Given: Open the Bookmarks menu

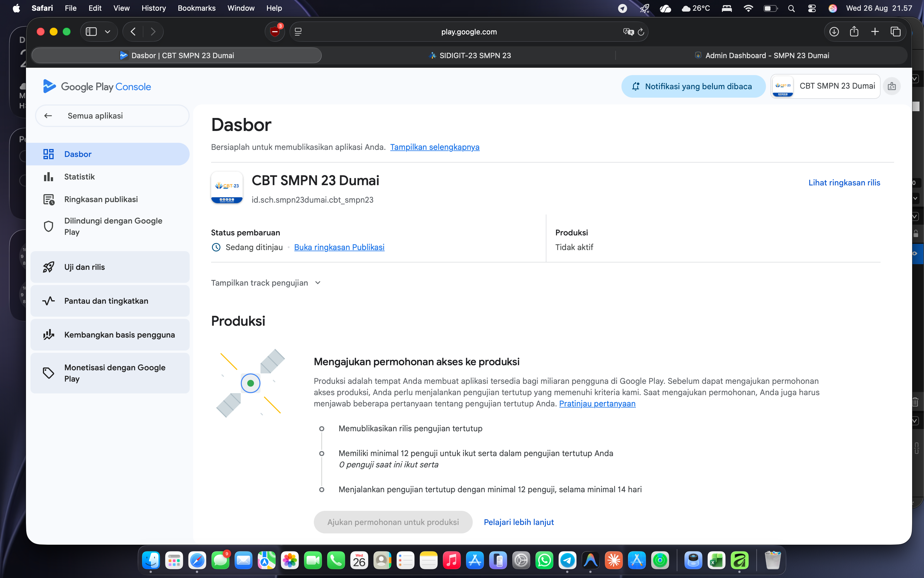Looking at the screenshot, I should pos(196,8).
